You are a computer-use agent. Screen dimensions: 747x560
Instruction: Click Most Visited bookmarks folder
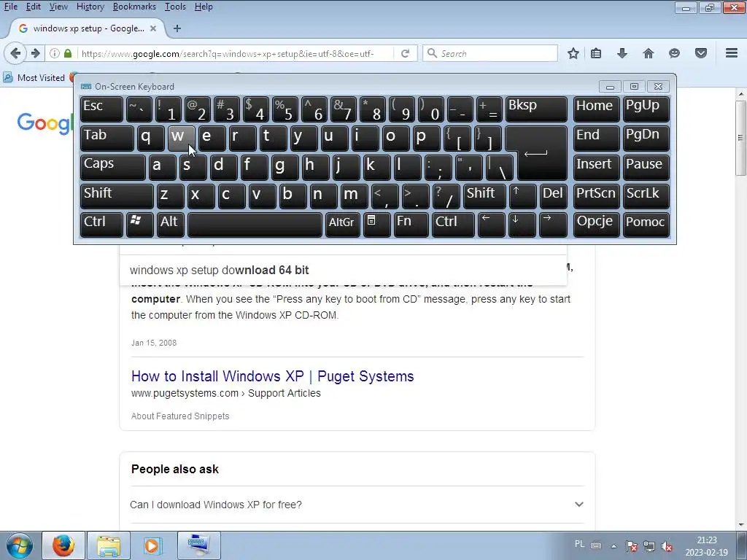tap(34, 77)
